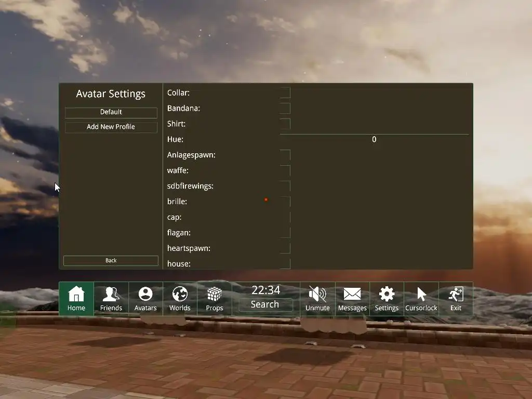This screenshot has width=532, height=399.
Task: Click Add New Profile button
Action: click(111, 127)
